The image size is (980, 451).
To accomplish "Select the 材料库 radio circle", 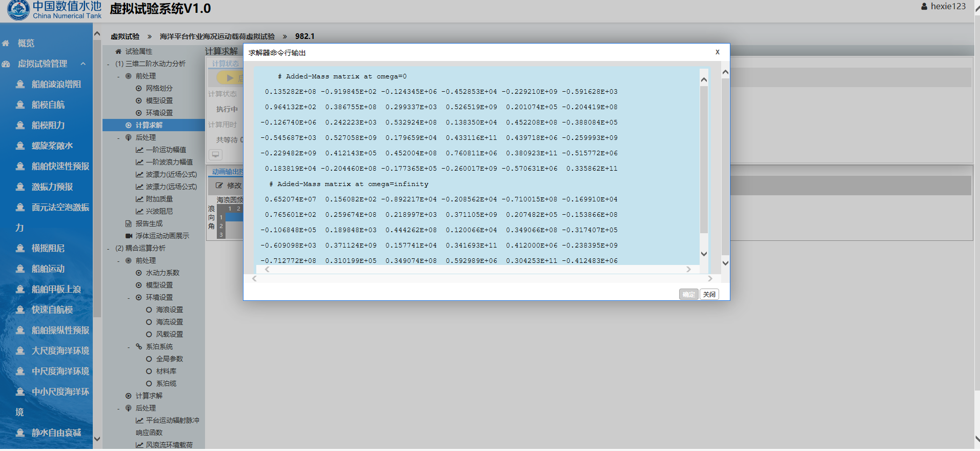I will pos(149,371).
